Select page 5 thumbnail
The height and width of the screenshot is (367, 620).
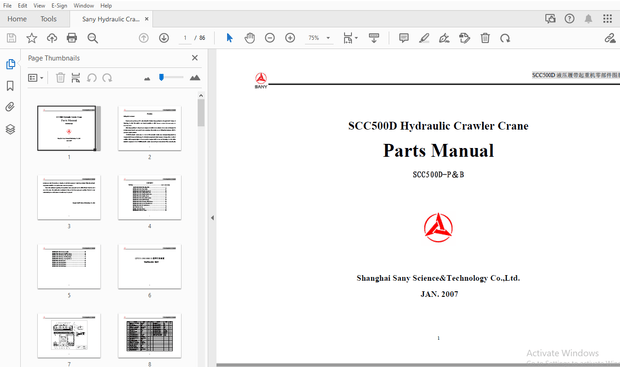[x=69, y=267]
